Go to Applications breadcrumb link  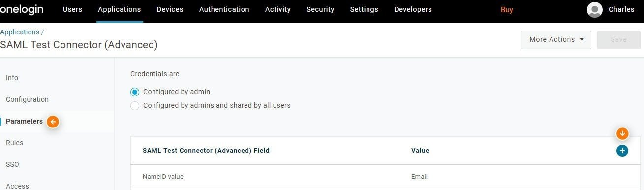[20, 32]
